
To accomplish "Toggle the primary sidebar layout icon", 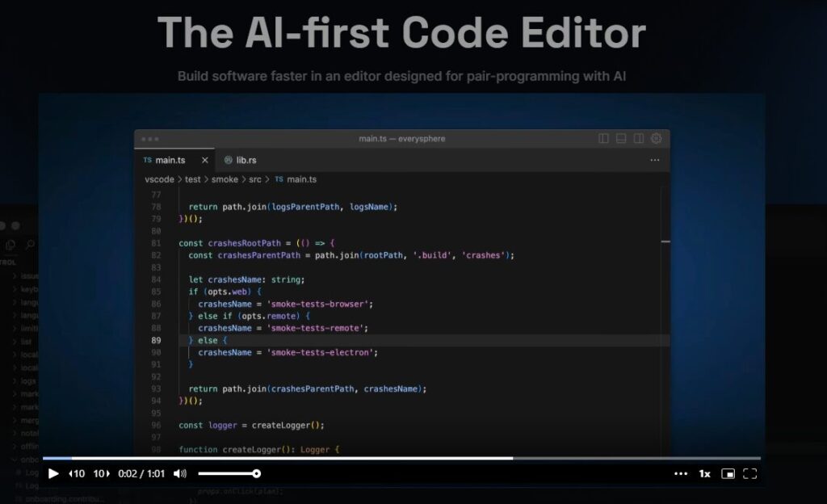I will 603,138.
